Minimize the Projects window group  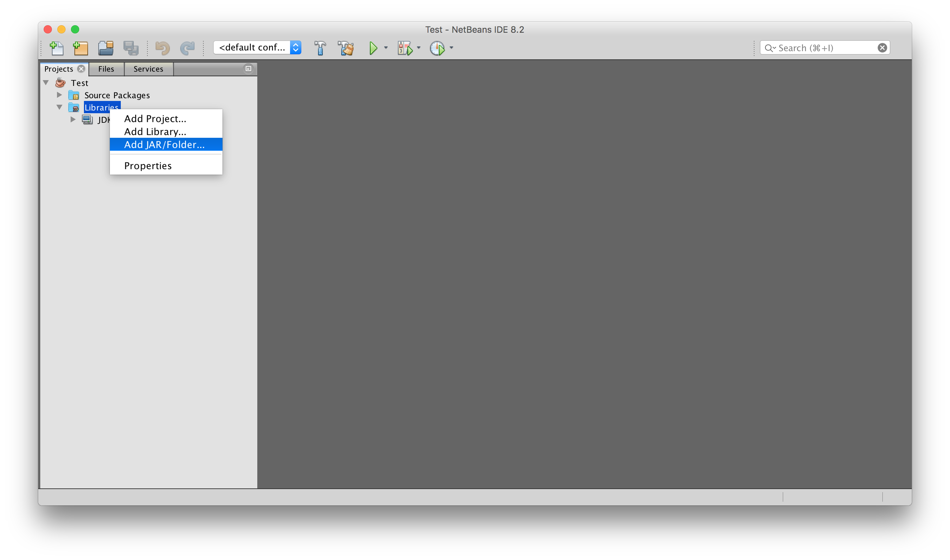pos(248,69)
